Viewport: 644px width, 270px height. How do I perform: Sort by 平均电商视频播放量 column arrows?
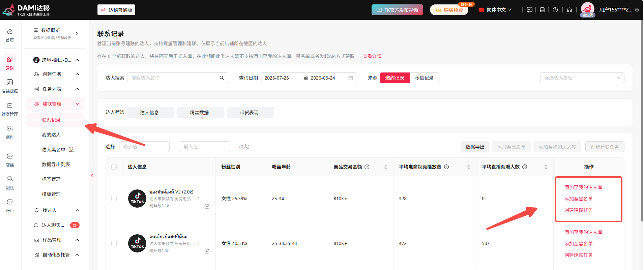click(469, 167)
